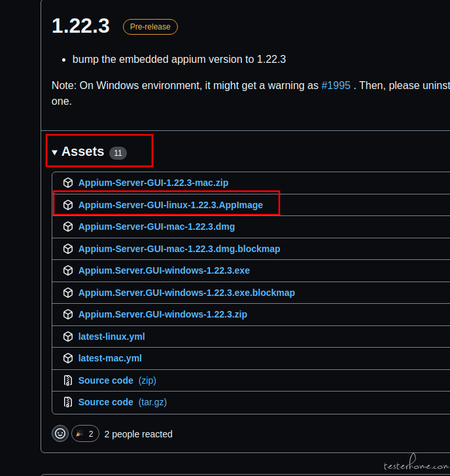Click package icon beside exe.blockmap asset
This screenshot has height=476, width=450.
point(68,293)
